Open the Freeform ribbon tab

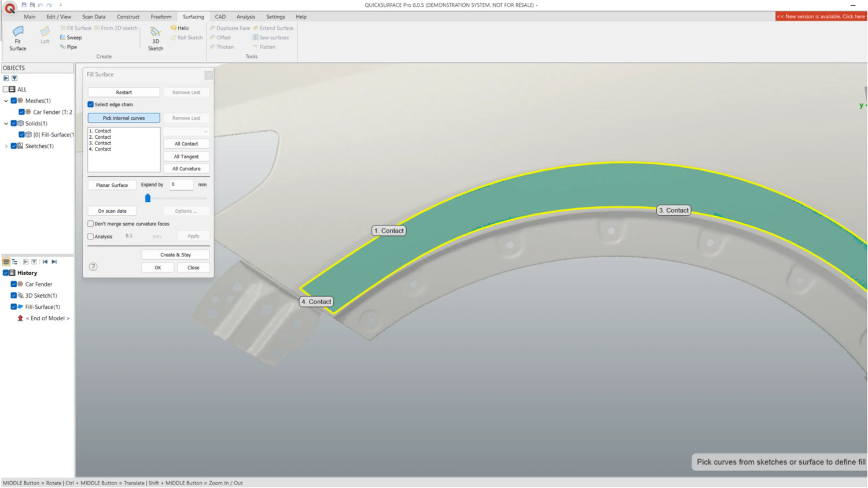point(161,17)
